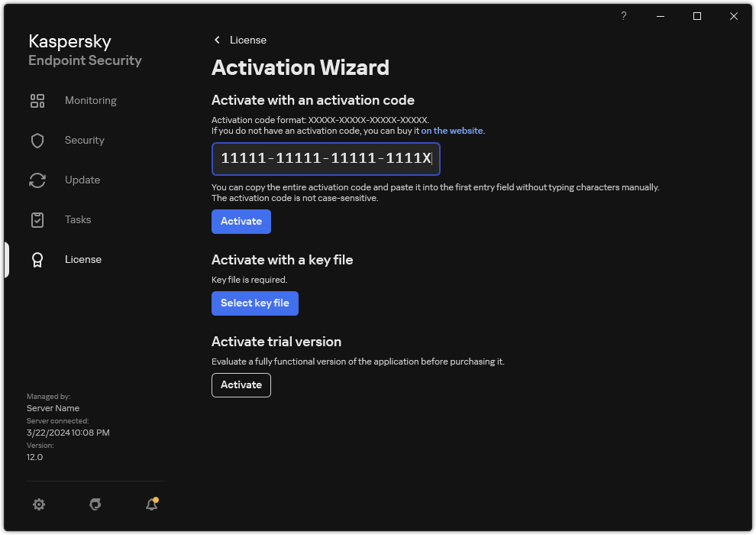756x535 pixels.
Task: Select the Monitoring icon in the sidebar
Action: click(37, 100)
